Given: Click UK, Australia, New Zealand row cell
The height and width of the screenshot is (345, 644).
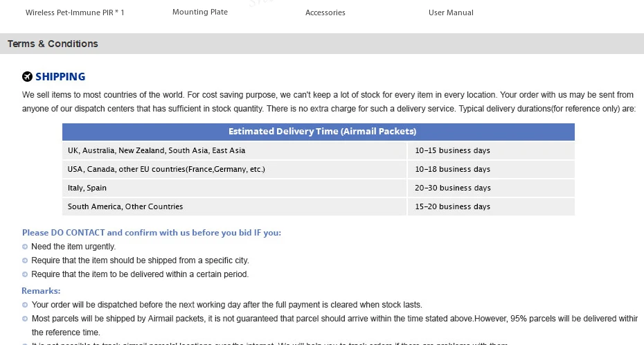Looking at the screenshot, I should tap(234, 150).
